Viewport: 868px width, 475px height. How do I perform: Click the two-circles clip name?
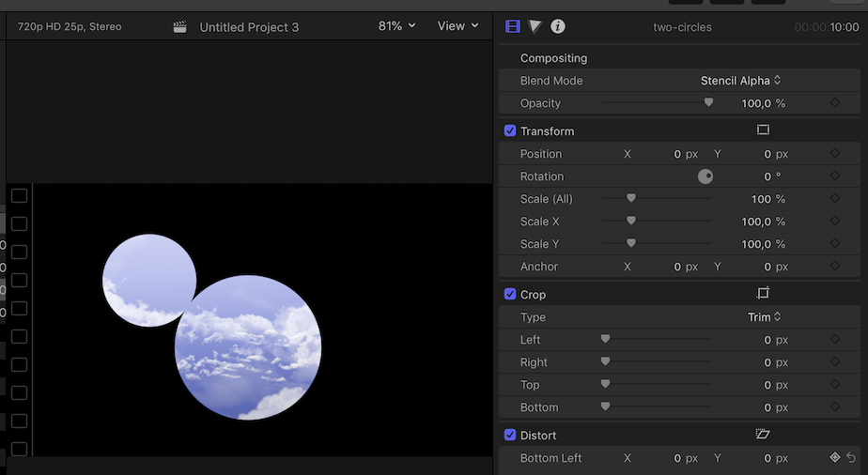pyautogui.click(x=682, y=27)
